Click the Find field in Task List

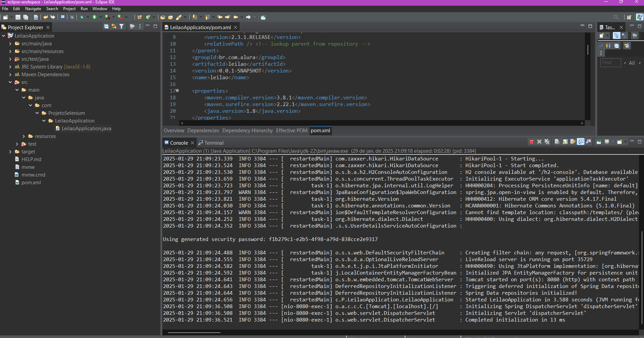[x=610, y=63]
